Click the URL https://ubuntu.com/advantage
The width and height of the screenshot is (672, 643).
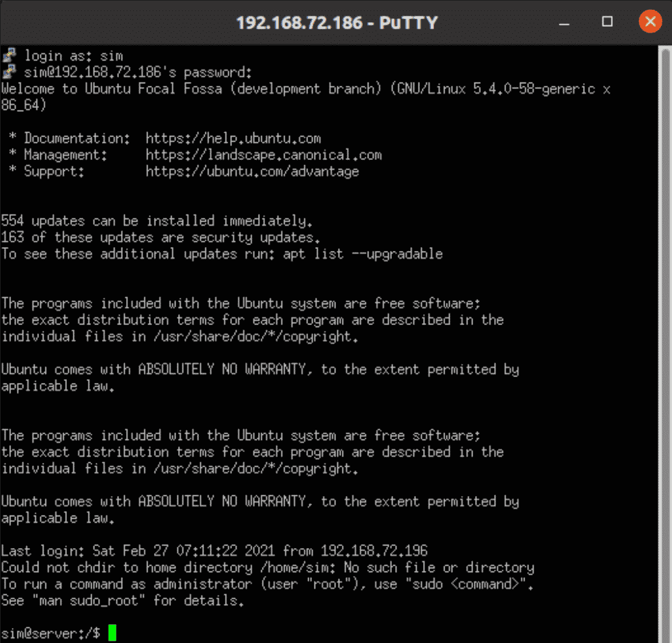[252, 172]
